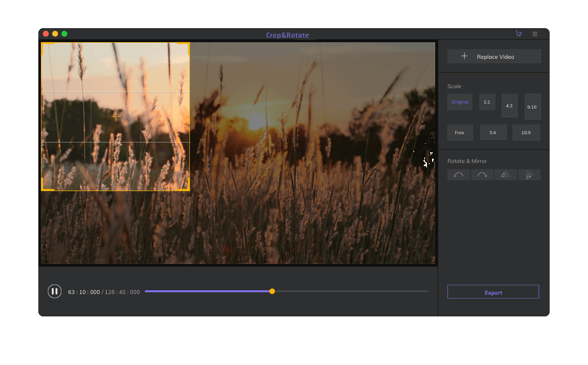Switch to 3:4 aspect ratio
Viewport: 588px width, 365px height.
coord(493,132)
